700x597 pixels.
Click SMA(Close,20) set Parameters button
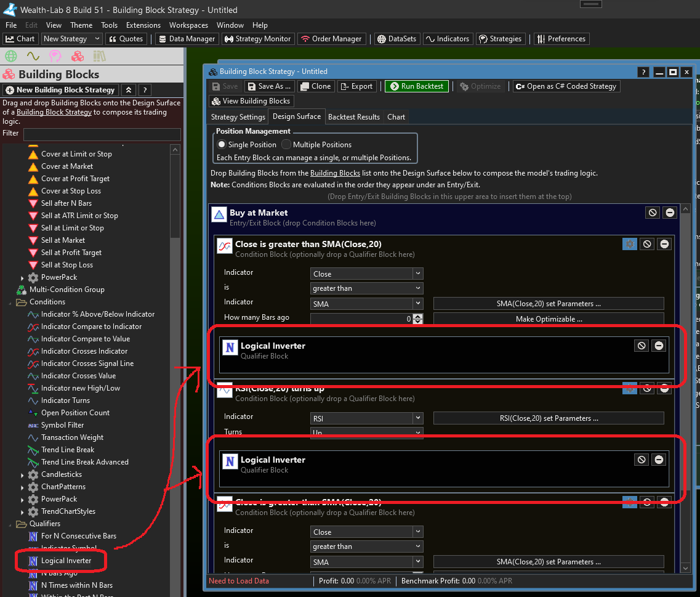(x=548, y=304)
